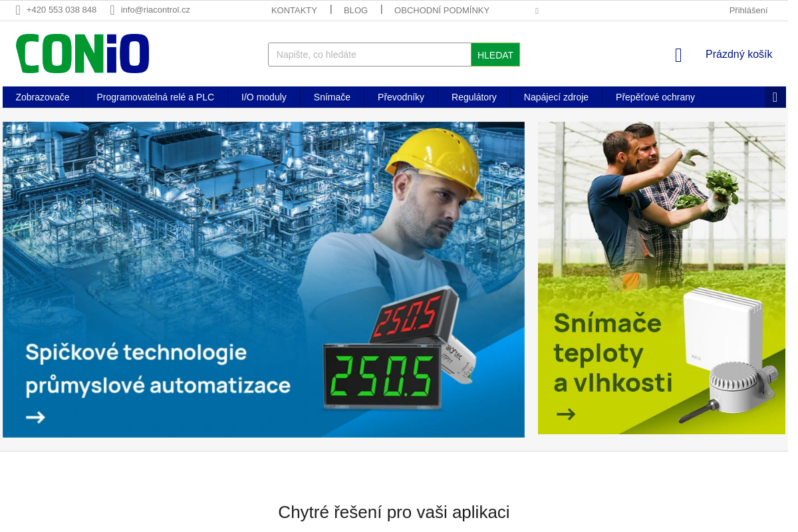Open the BLOG page

pos(356,10)
